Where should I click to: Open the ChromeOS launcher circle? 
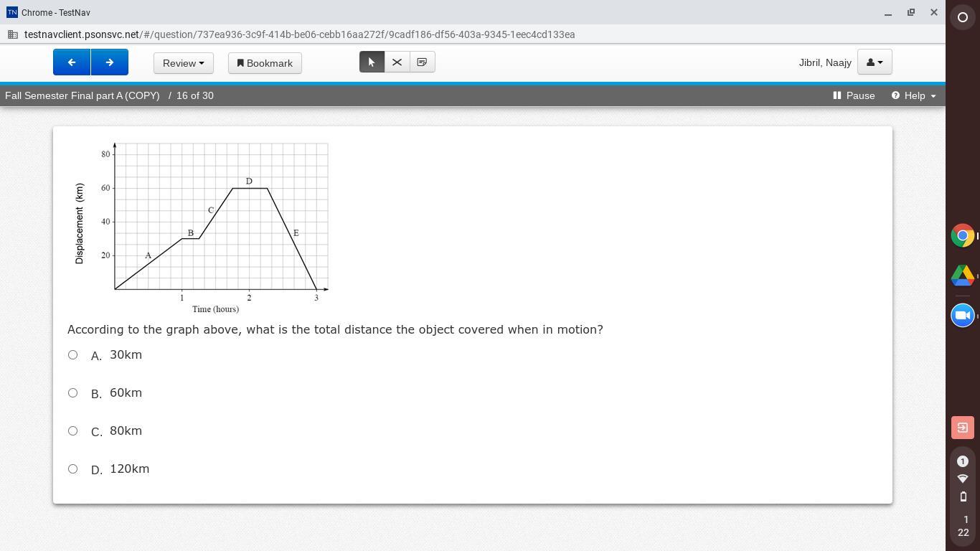963,17
